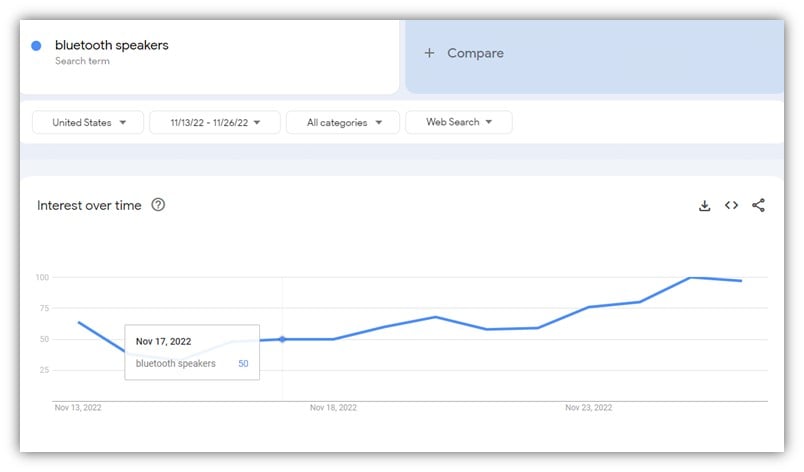Image resolution: width=804 pixels, height=472 pixels.
Task: Click the Nov 17 data point on chart
Action: (282, 339)
